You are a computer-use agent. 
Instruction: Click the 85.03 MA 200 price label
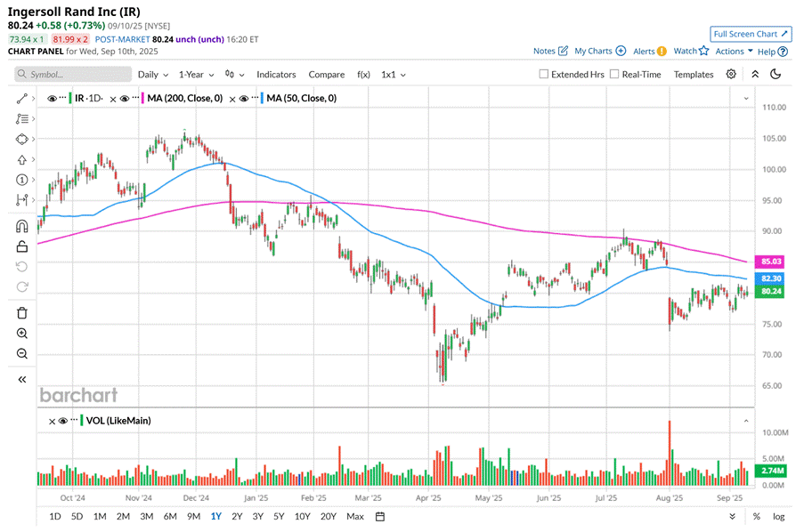point(770,262)
